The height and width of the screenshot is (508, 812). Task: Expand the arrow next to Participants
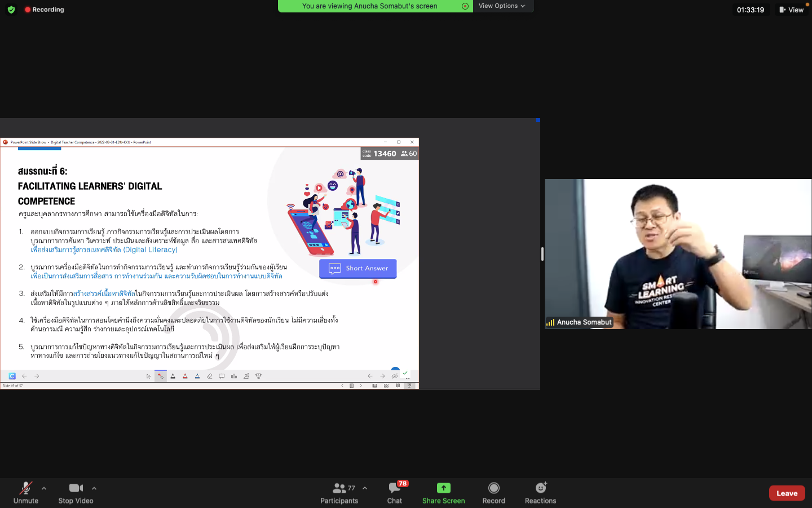click(365, 488)
